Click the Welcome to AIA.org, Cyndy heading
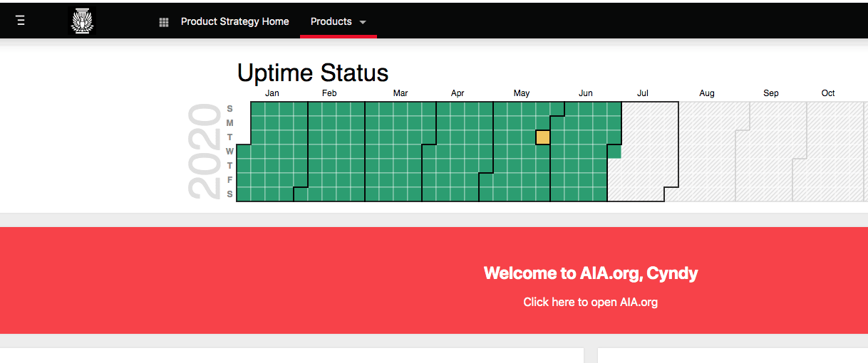 (591, 273)
